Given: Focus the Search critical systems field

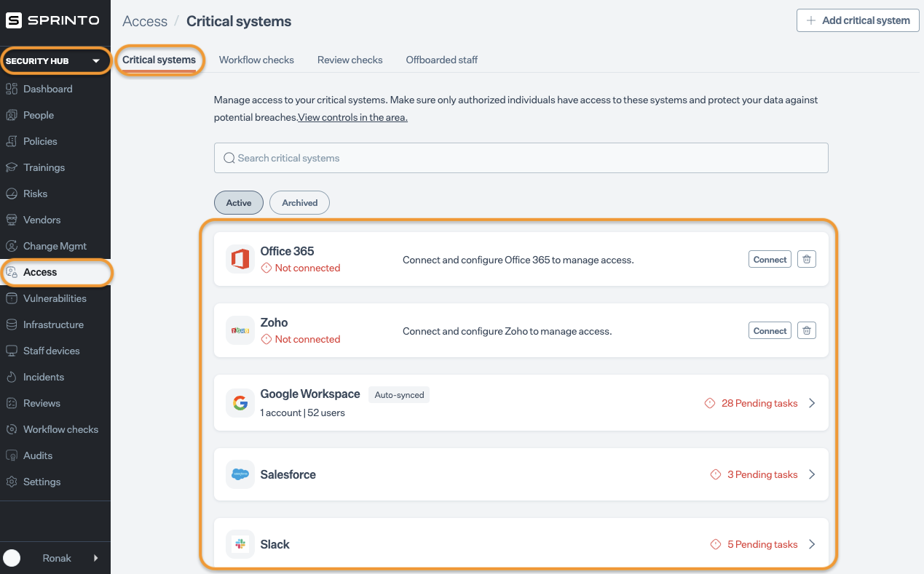Looking at the screenshot, I should tap(521, 158).
